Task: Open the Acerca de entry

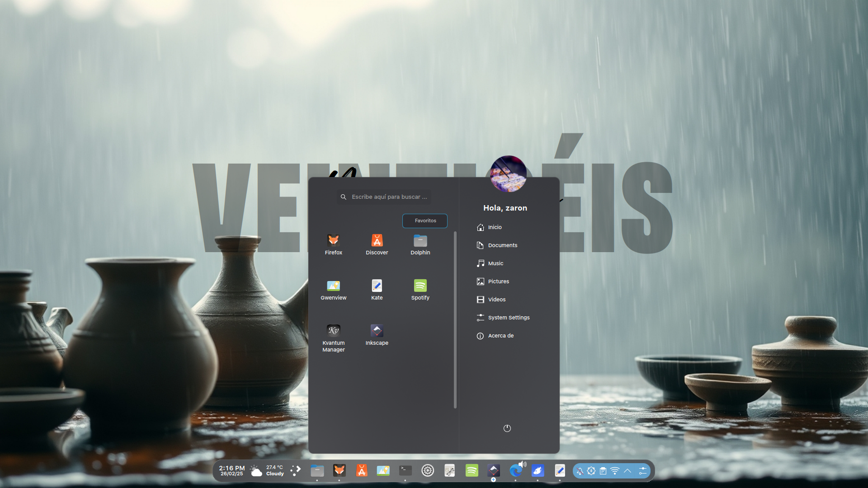Action: [495, 336]
